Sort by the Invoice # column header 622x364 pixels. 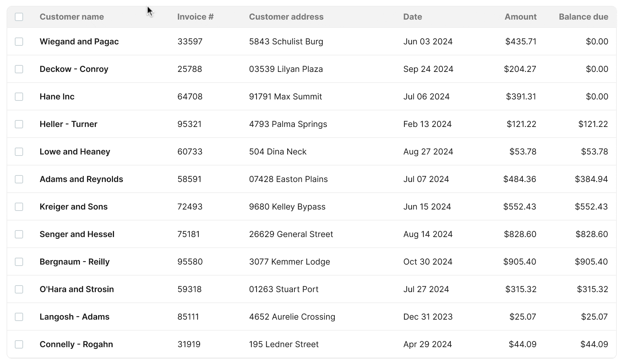coord(195,17)
